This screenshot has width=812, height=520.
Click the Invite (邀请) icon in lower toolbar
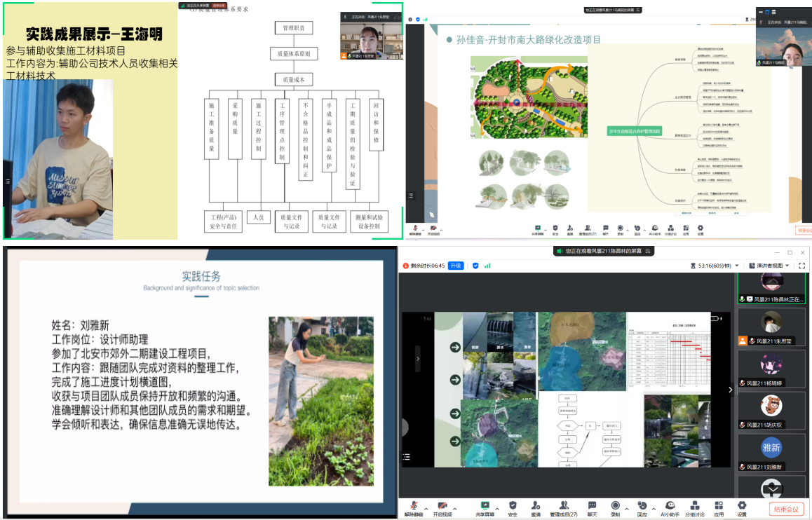point(536,507)
